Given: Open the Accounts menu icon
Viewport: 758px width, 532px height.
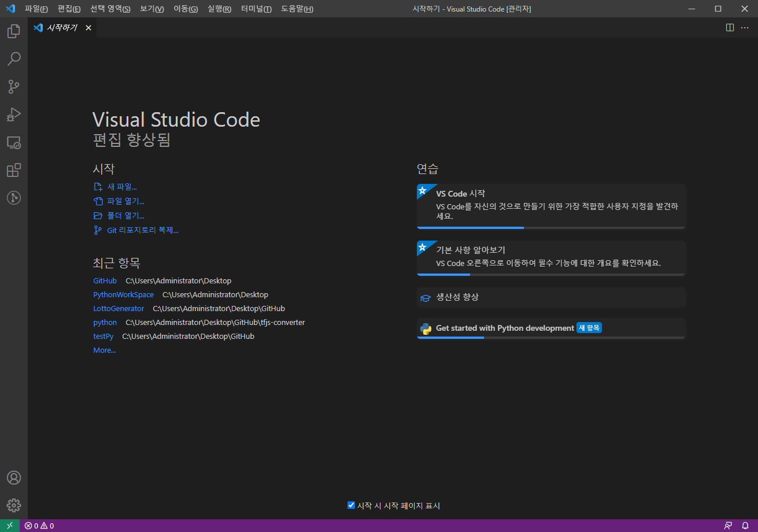Looking at the screenshot, I should click(14, 478).
